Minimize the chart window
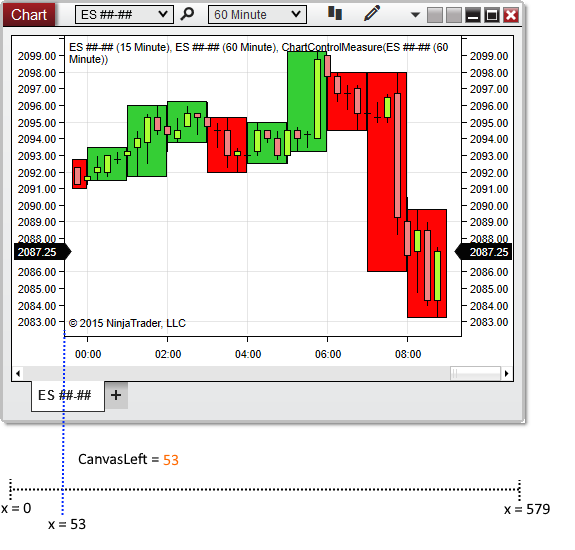 click(x=473, y=15)
